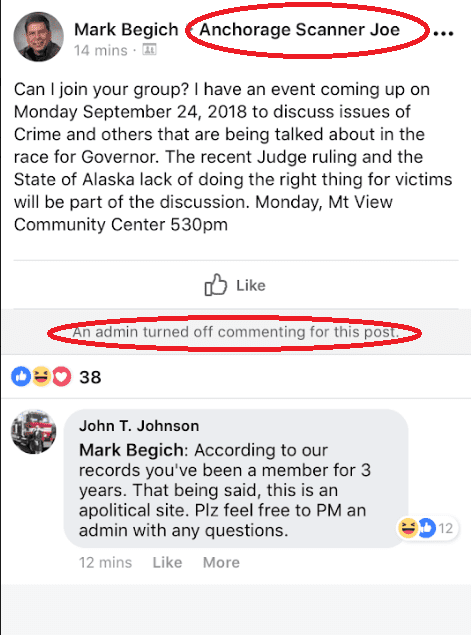Viewport: 471px width, 635px height.
Task: Click the red heart love reaction icon
Action: point(61,377)
